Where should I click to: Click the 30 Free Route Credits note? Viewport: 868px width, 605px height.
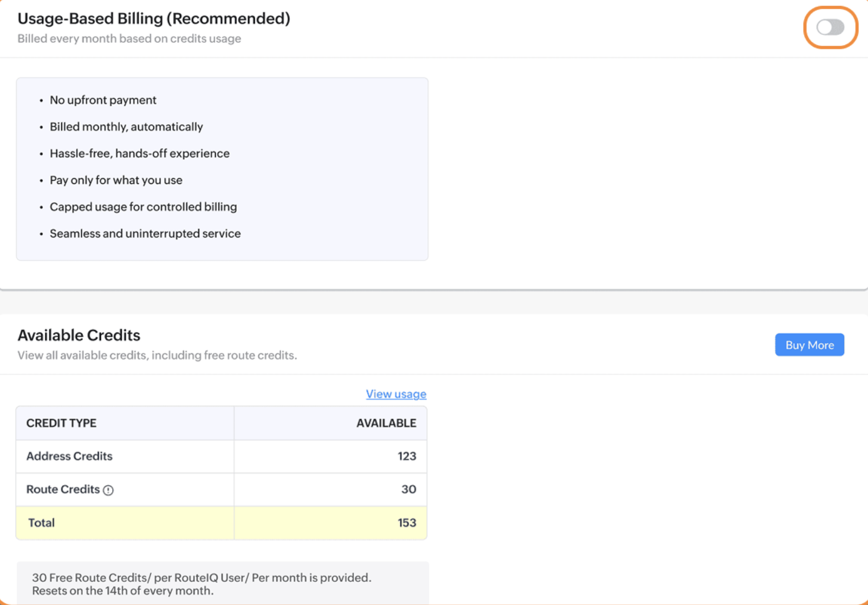(202, 584)
